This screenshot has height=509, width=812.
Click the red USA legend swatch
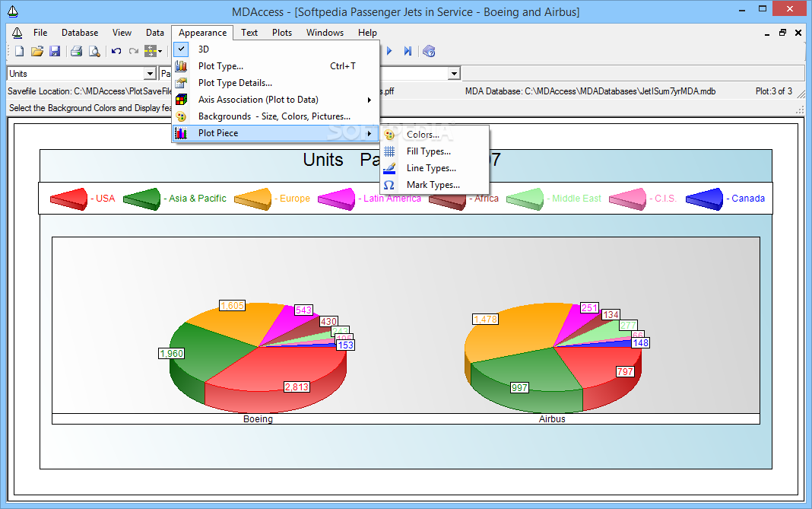[x=69, y=199]
